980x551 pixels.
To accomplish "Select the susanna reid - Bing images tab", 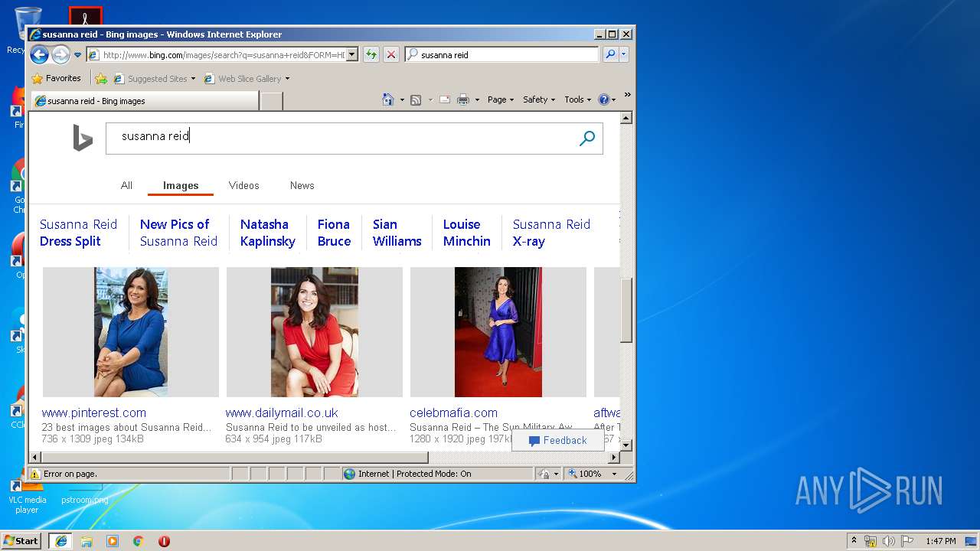I will [144, 100].
